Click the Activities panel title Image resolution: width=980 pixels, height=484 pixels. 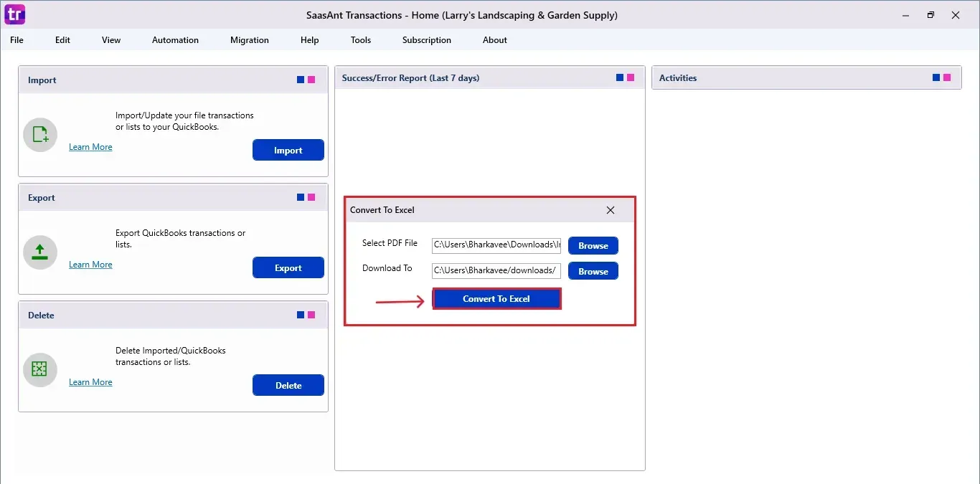pos(678,78)
